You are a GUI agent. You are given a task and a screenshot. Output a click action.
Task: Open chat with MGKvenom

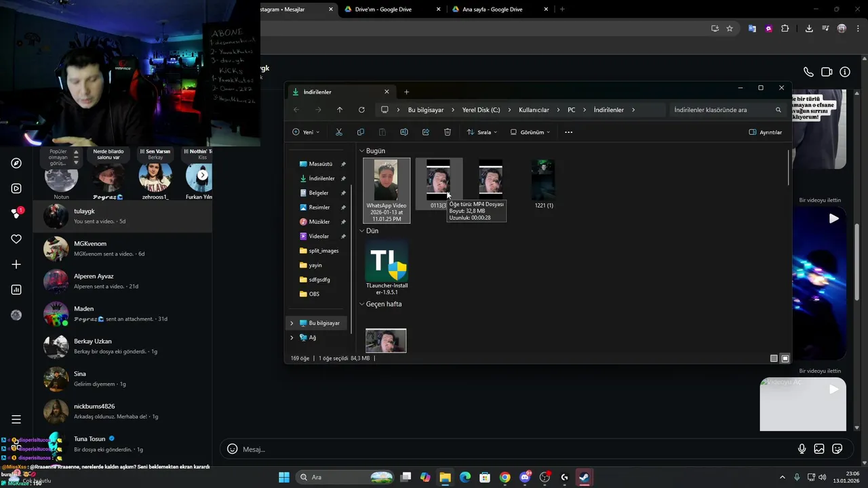[x=123, y=249]
